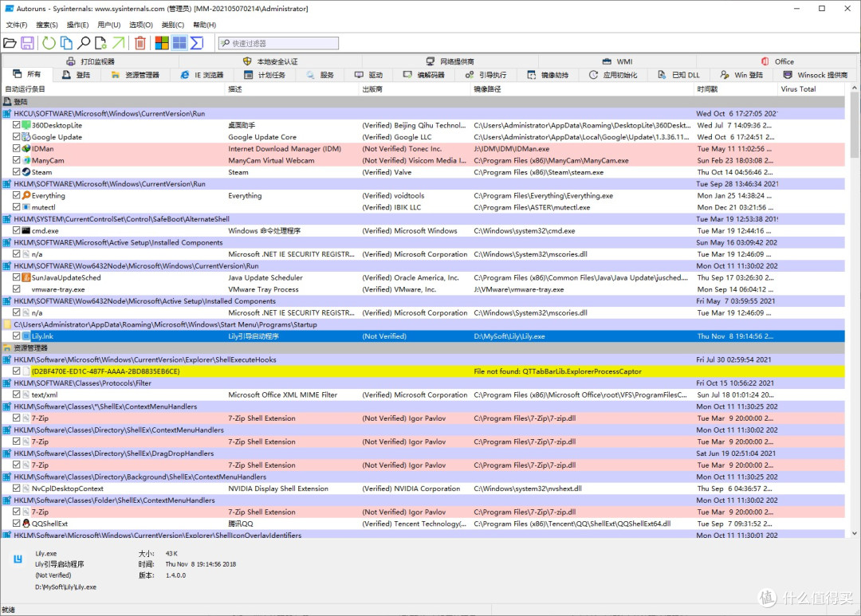
Task: Click the red Delete trash icon
Action: [x=140, y=43]
